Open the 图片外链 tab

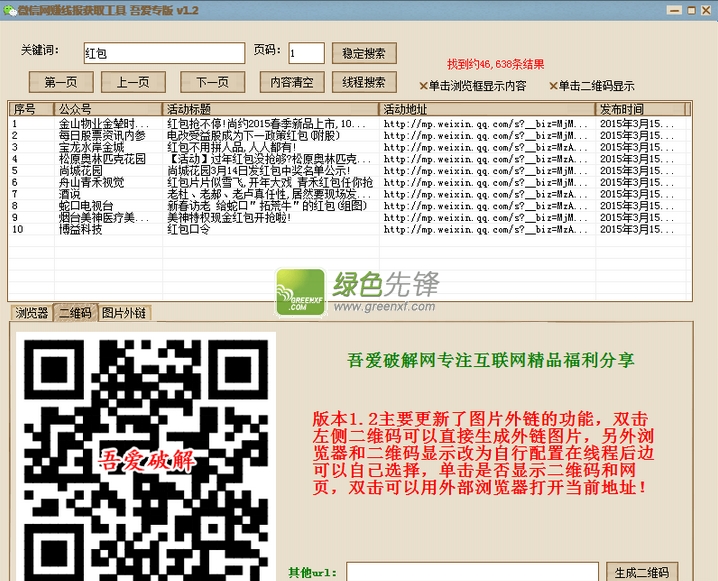[124, 313]
